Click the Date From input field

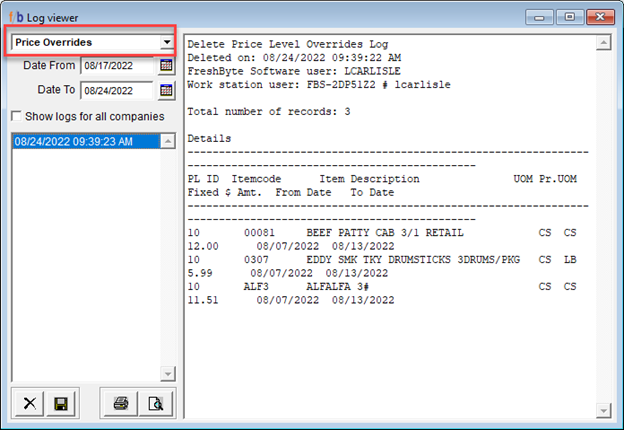(117, 66)
